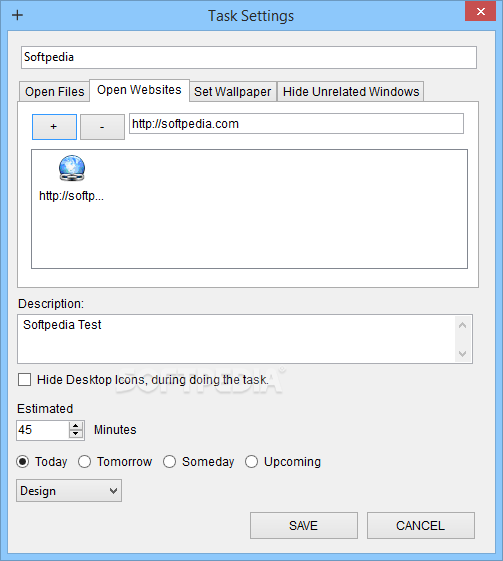
Task: Switch to the Open Files tab
Action: pyautogui.click(x=54, y=92)
